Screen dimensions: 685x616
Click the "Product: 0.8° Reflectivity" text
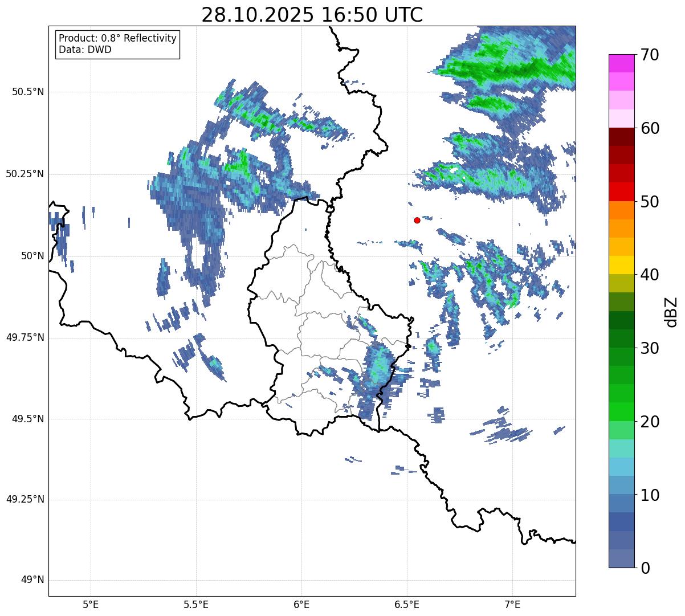[x=118, y=38]
